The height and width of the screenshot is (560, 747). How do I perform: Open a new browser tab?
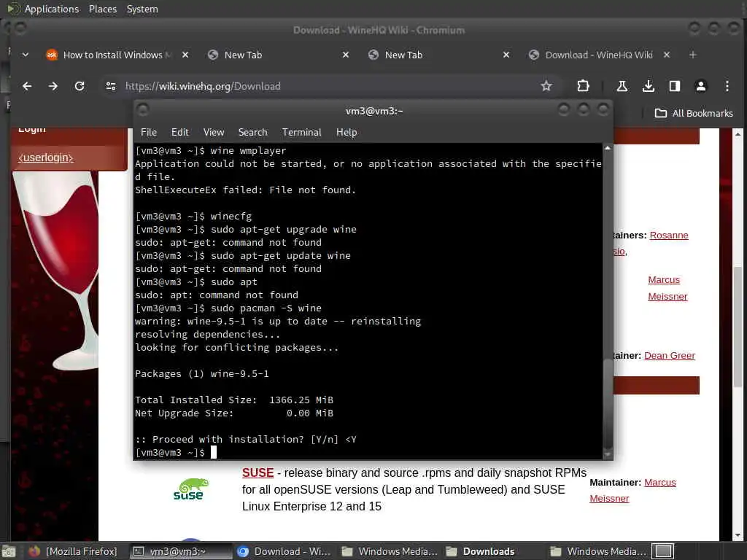coord(693,55)
